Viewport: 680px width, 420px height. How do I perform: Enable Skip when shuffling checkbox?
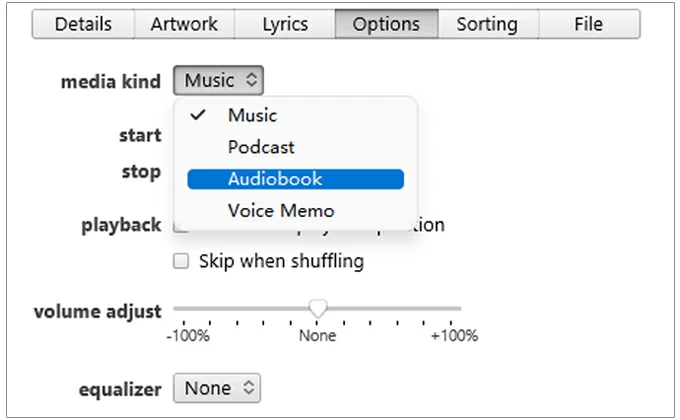tap(181, 262)
